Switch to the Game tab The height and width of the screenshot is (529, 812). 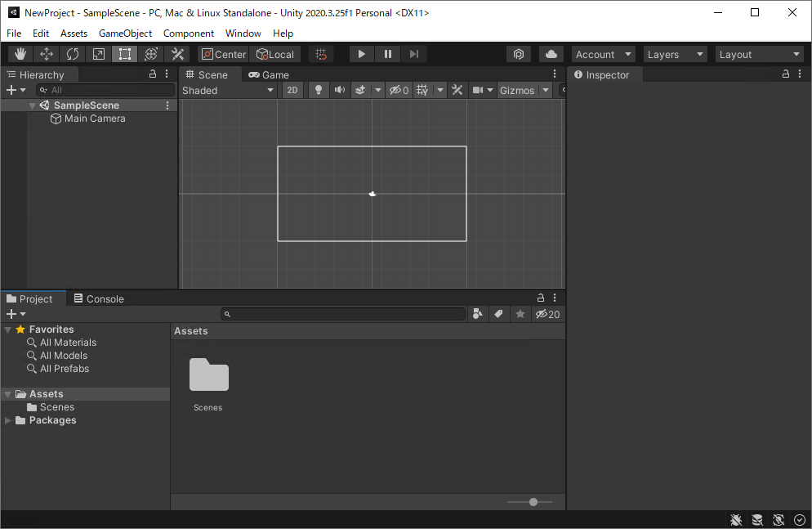click(269, 74)
